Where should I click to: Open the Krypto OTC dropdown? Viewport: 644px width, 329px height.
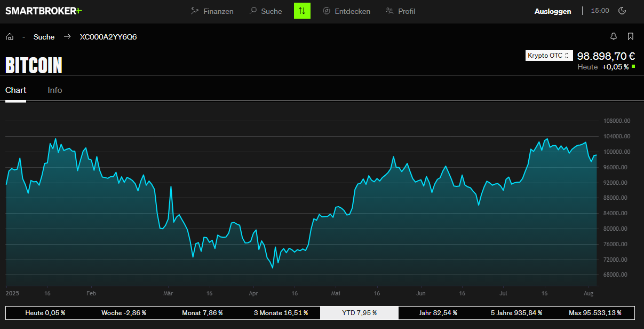[549, 56]
